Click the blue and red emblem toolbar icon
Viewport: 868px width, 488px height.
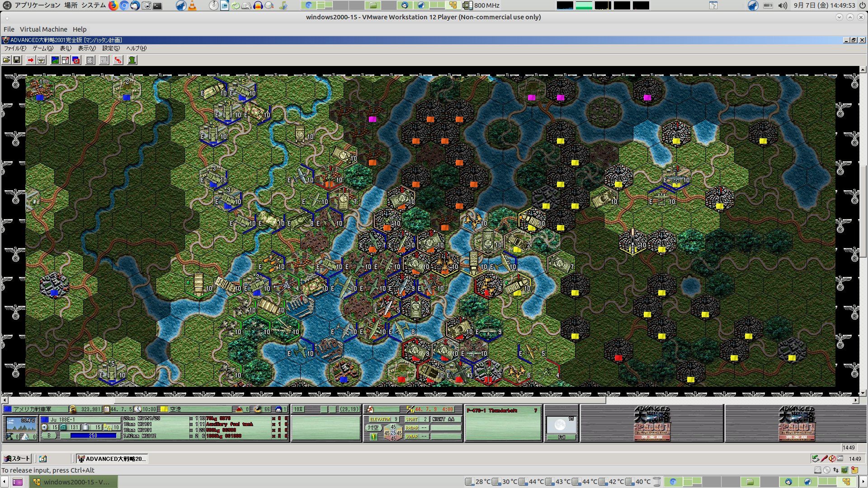click(x=76, y=60)
